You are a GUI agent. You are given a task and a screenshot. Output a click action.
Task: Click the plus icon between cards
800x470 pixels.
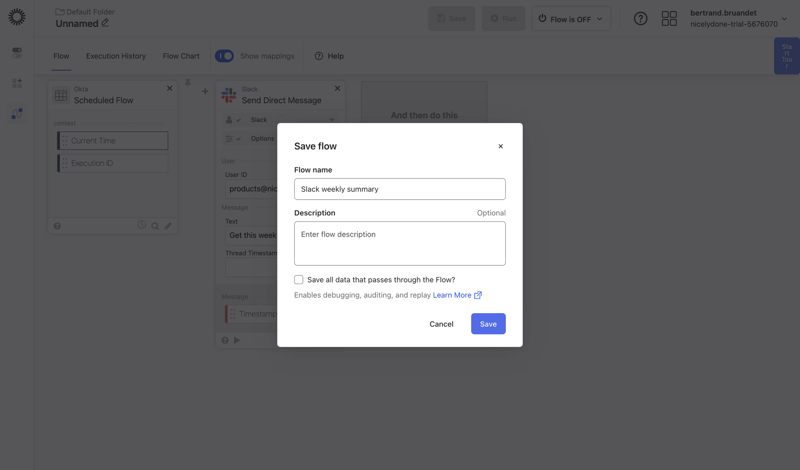[205, 91]
